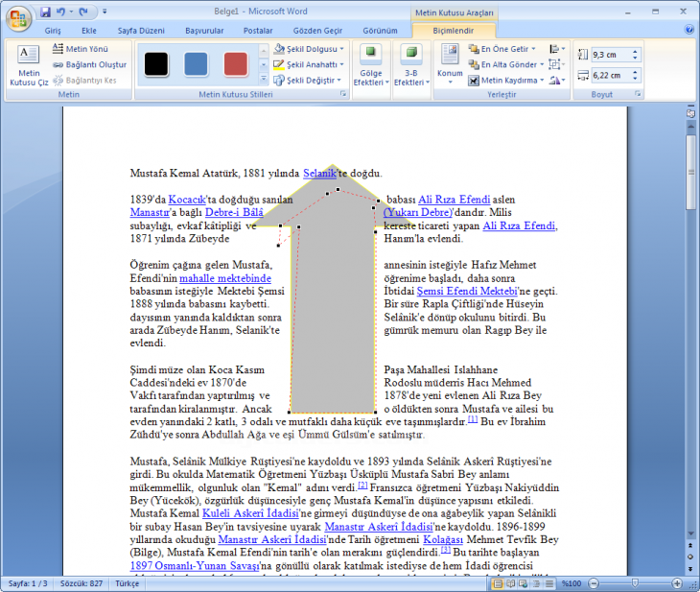The image size is (700, 592).
Task: Open the Metin Kaydırma wrapping dropdown
Action: (505, 81)
